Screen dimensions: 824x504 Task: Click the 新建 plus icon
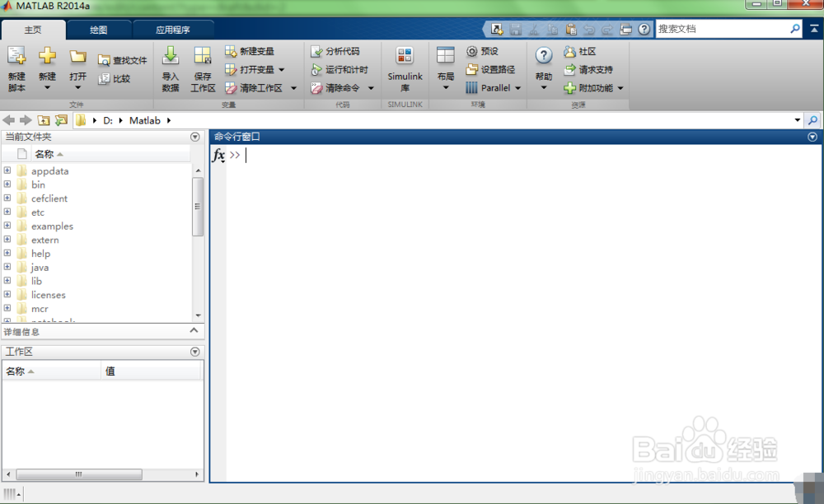click(47, 56)
